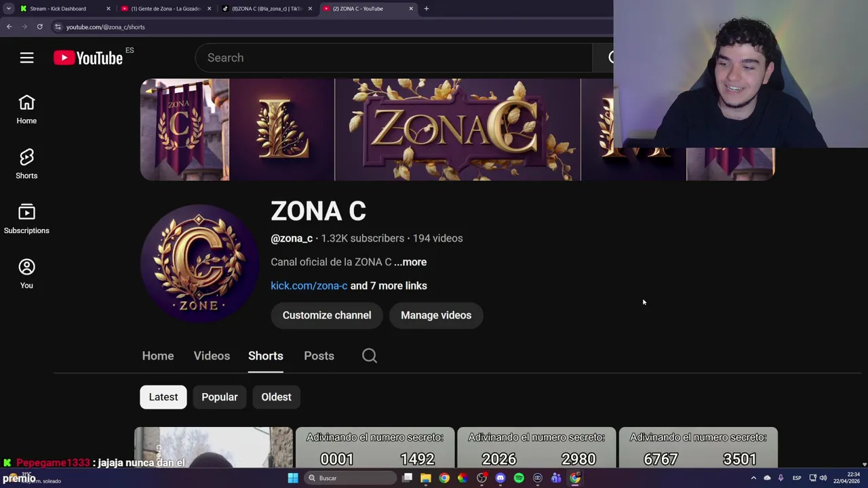Close the ZONA C TikTok tab

tap(310, 9)
